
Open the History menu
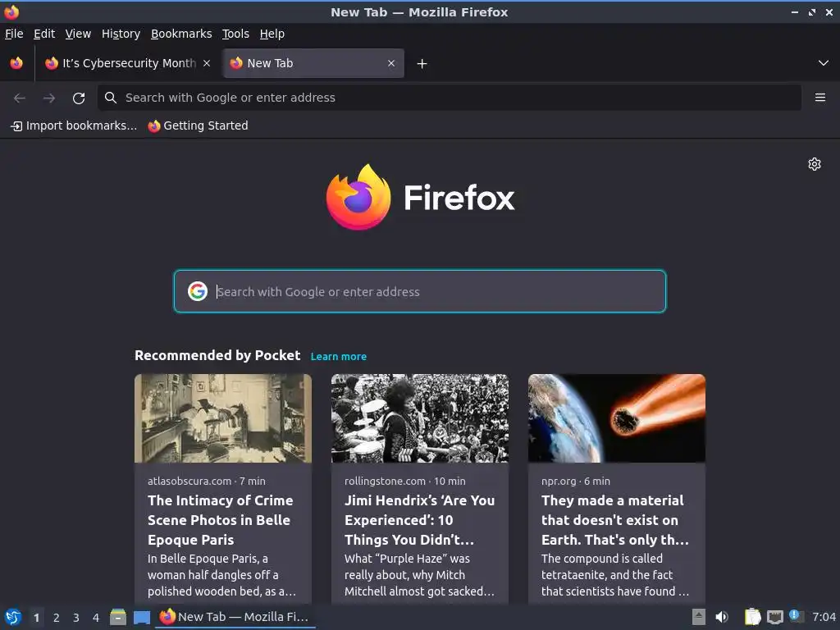point(121,34)
